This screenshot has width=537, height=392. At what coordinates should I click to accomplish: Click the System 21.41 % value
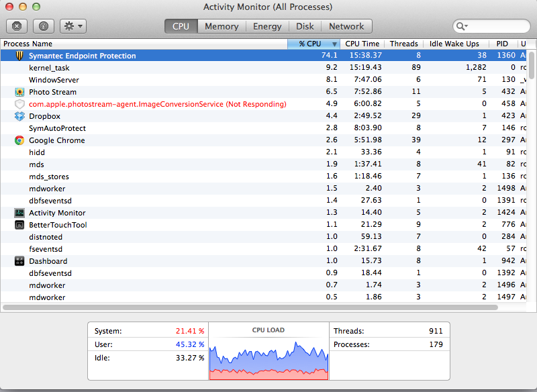pos(190,331)
